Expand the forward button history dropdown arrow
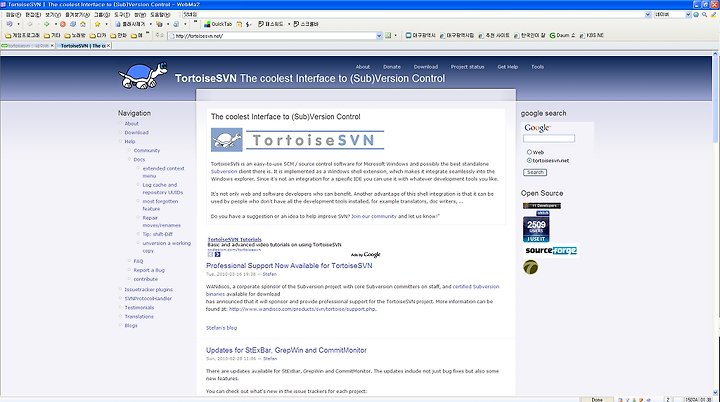 coord(56,24)
